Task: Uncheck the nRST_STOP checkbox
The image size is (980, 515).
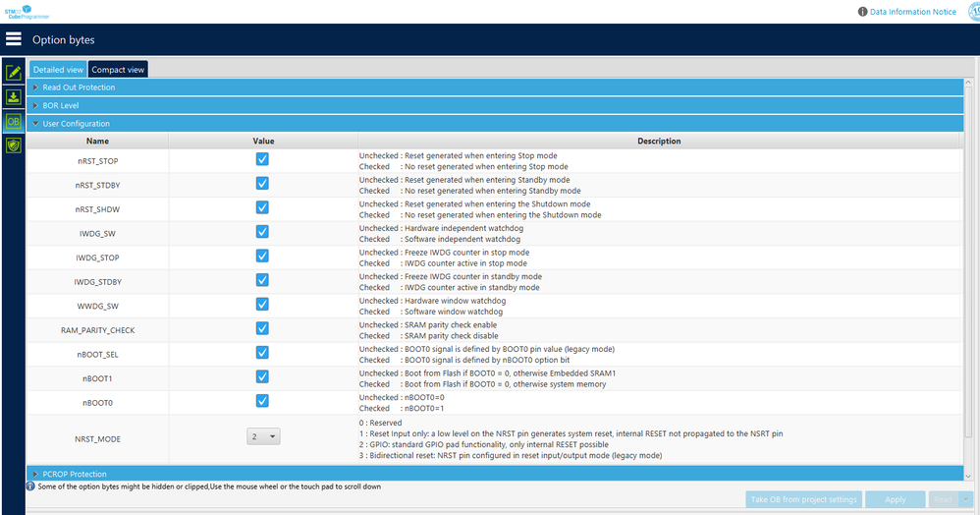Action: click(x=262, y=159)
